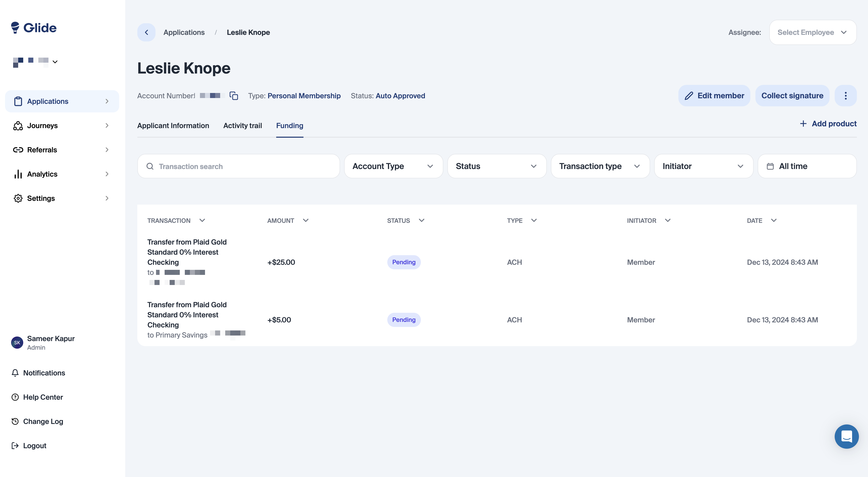
Task: Copy the account number with copy icon
Action: (234, 96)
